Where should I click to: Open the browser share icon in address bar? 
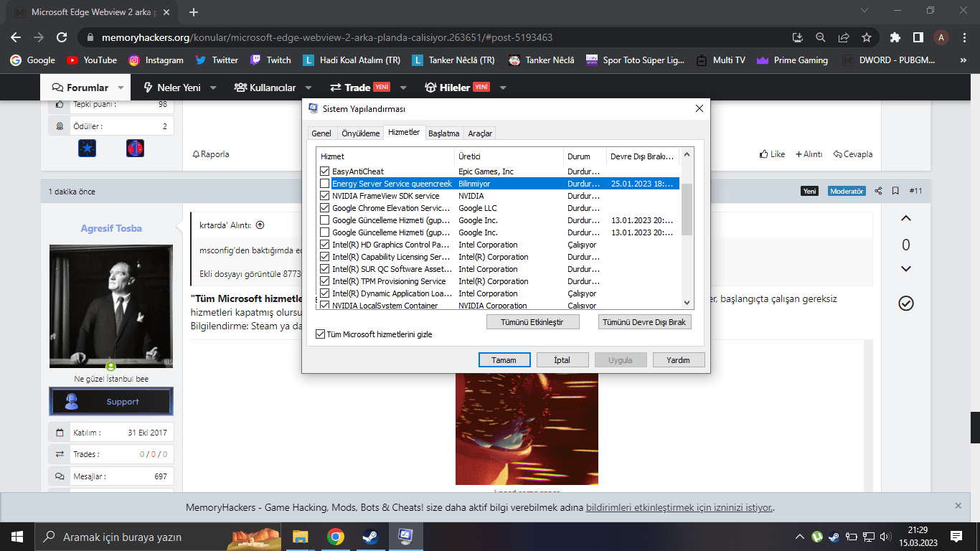[844, 37]
